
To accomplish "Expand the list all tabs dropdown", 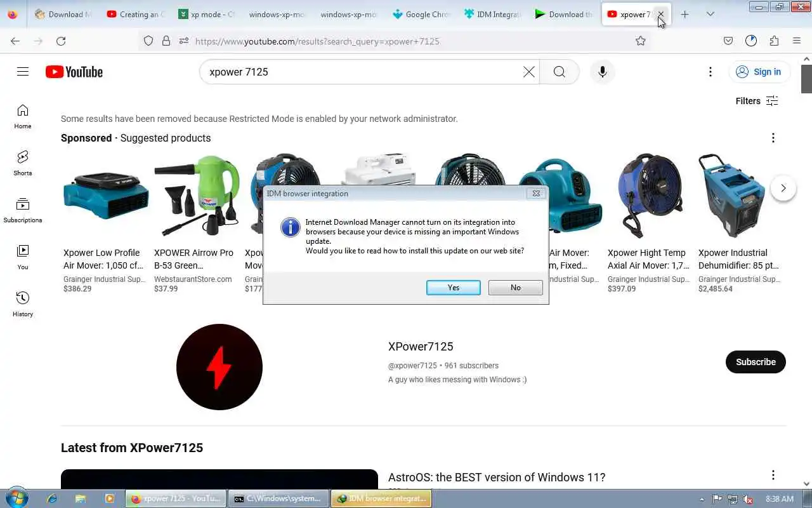I will click(x=710, y=14).
